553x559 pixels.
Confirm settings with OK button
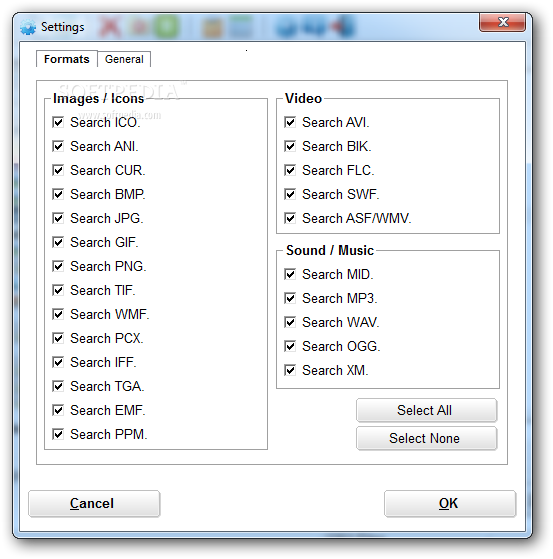pos(450,504)
